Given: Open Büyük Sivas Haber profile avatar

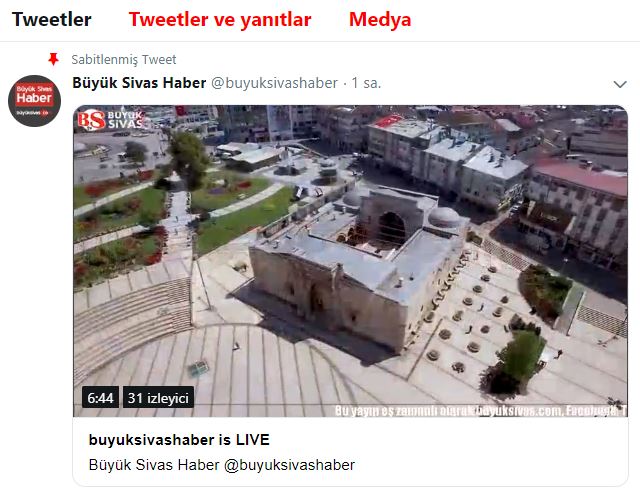Looking at the screenshot, I should tap(35, 101).
